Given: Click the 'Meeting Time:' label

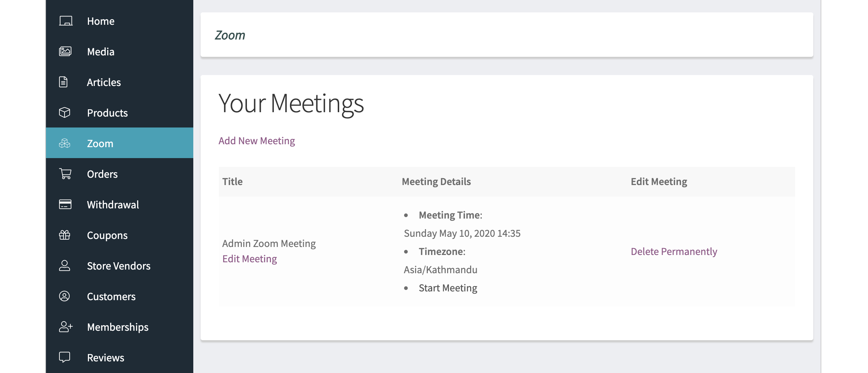Looking at the screenshot, I should pos(450,215).
